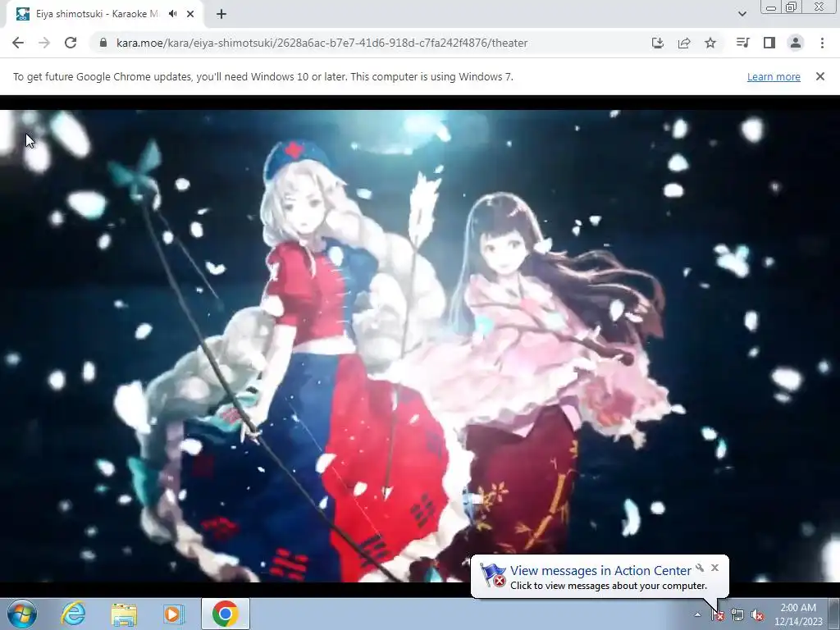Click the favicon of the karaoke tab
Viewport: 840px width, 630px height.
(x=22, y=14)
